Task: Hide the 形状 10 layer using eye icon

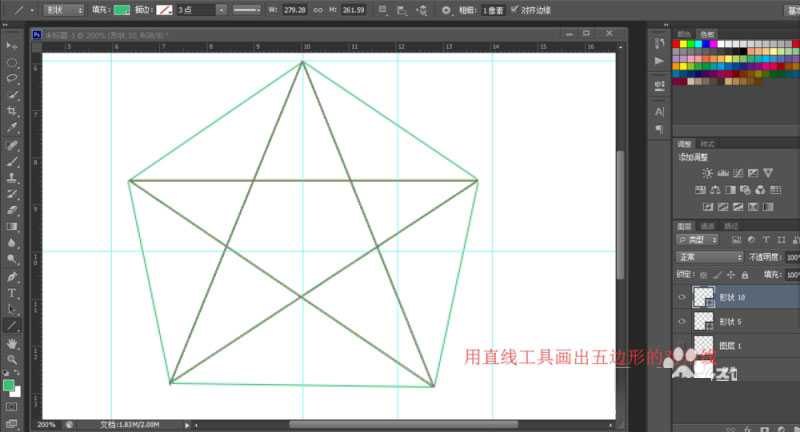Action: click(x=682, y=296)
